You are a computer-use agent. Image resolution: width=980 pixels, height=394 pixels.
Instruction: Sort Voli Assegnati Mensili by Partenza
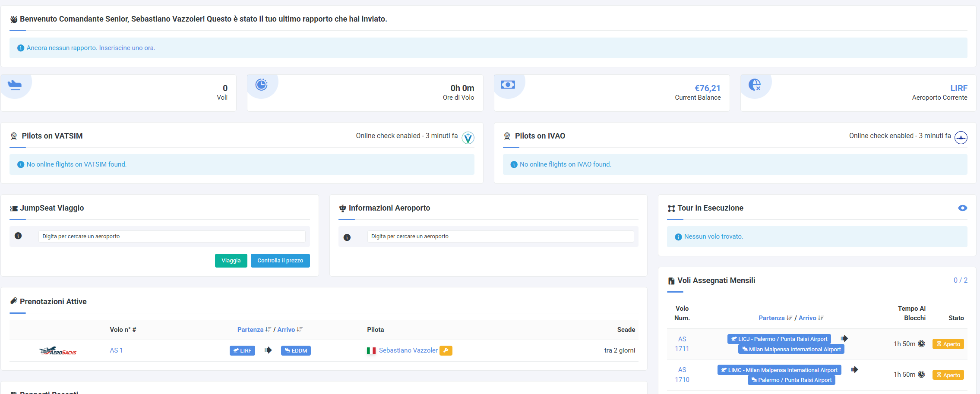[x=771, y=318]
